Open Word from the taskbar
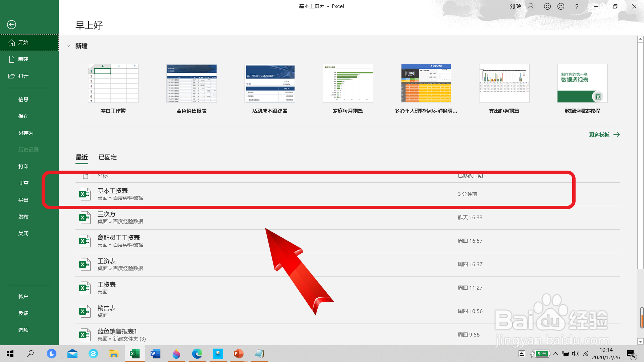 [x=155, y=354]
